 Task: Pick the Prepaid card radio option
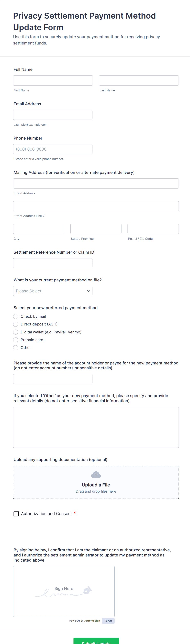(x=16, y=340)
